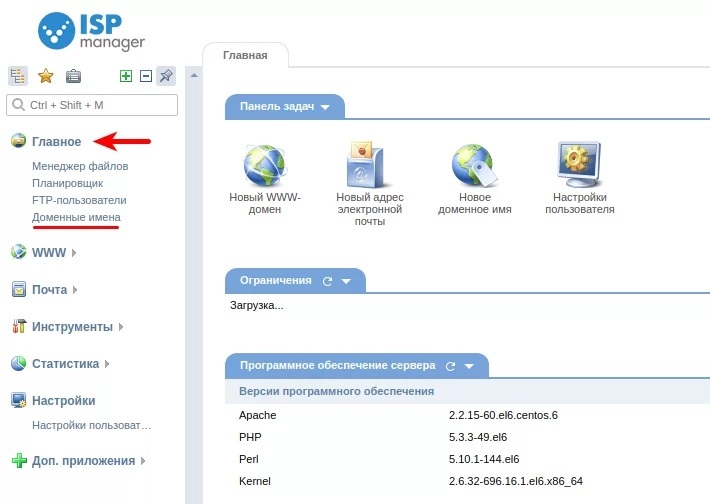Viewport: 710px width, 504px height.
Task: Click the briefcase icon in sidebar toolbar
Action: click(x=73, y=76)
